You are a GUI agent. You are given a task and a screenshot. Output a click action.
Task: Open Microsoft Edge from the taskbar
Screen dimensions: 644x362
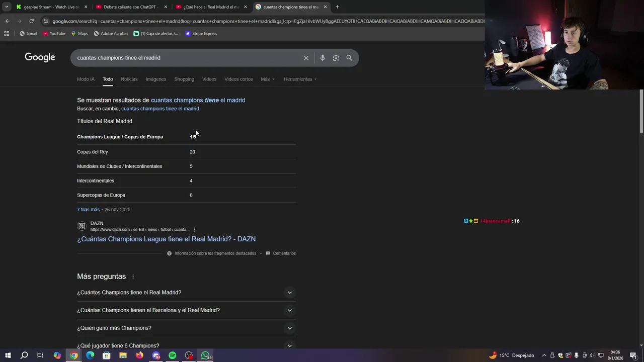click(x=90, y=355)
